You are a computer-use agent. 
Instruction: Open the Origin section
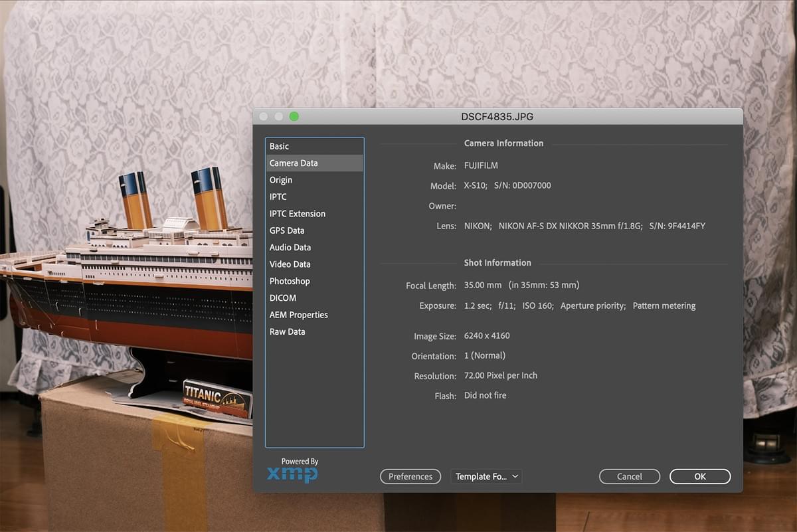pos(314,180)
